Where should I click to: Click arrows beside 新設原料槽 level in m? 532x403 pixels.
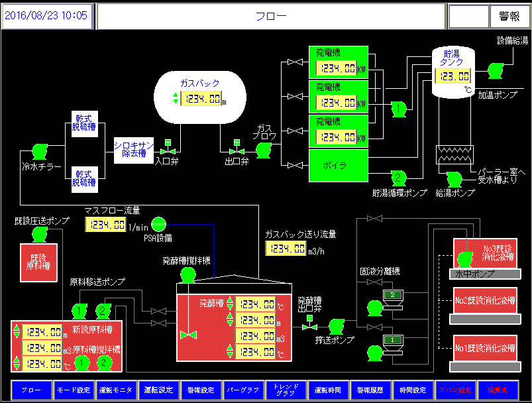pos(17,331)
